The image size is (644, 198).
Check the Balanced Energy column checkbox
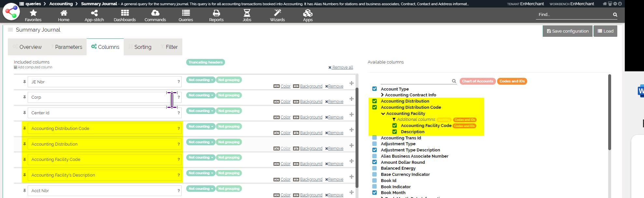pyautogui.click(x=374, y=168)
